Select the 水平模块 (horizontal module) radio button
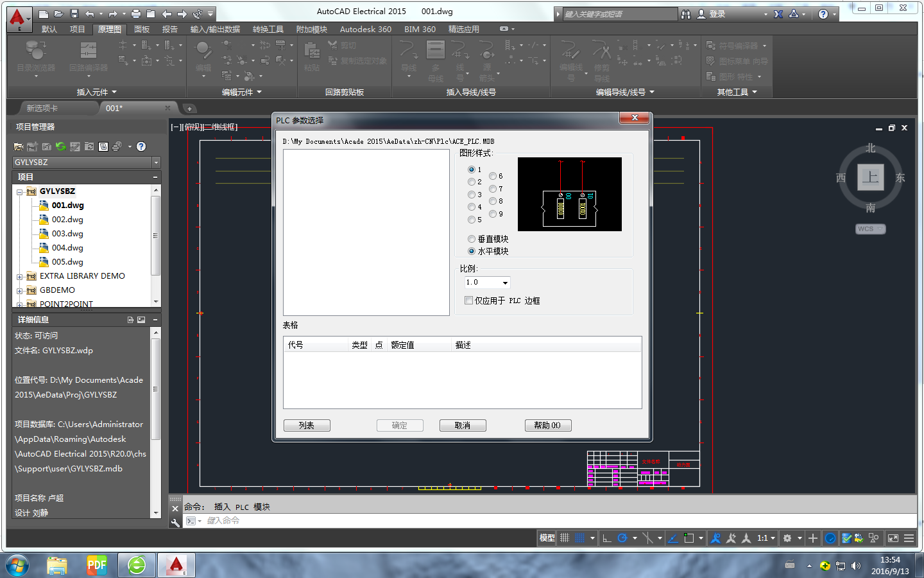Screen dimensions: 924x578 [472, 251]
